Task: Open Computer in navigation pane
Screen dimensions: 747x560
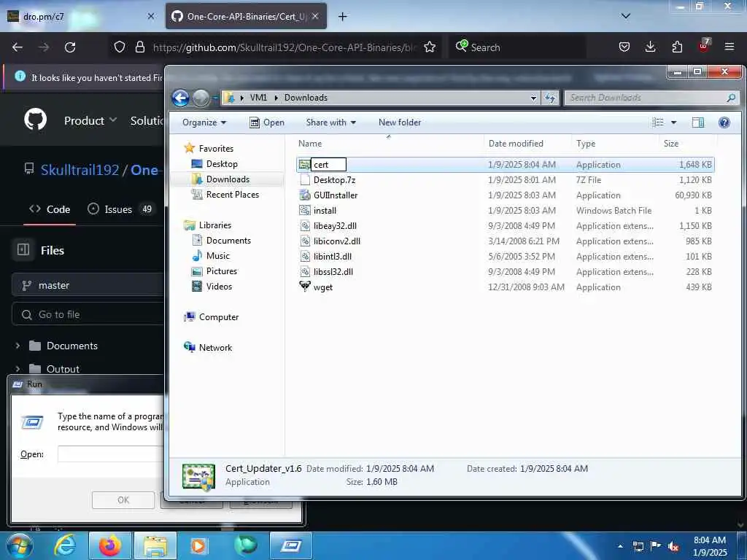Action: 219,317
